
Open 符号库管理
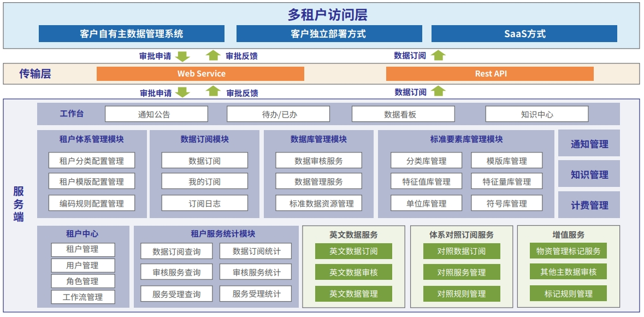[x=506, y=203]
